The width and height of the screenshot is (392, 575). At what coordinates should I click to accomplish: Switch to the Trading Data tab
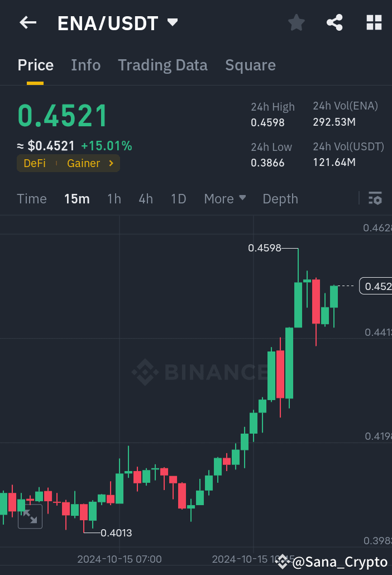pos(162,65)
